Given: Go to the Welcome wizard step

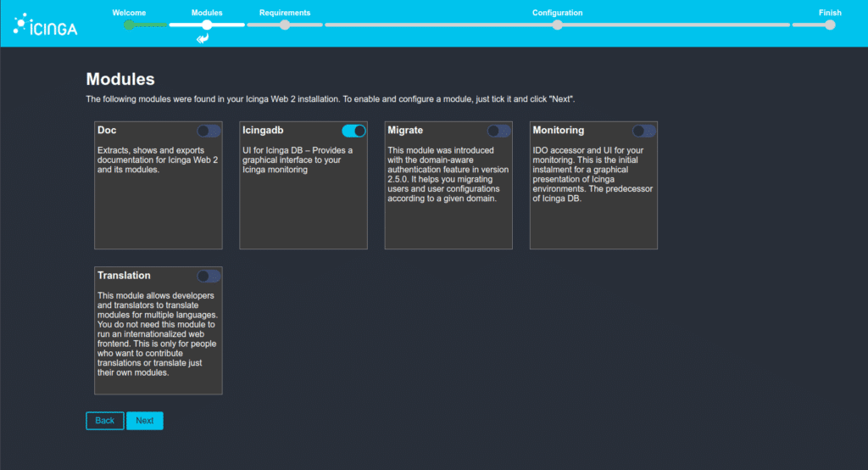Looking at the screenshot, I should 129,13.
